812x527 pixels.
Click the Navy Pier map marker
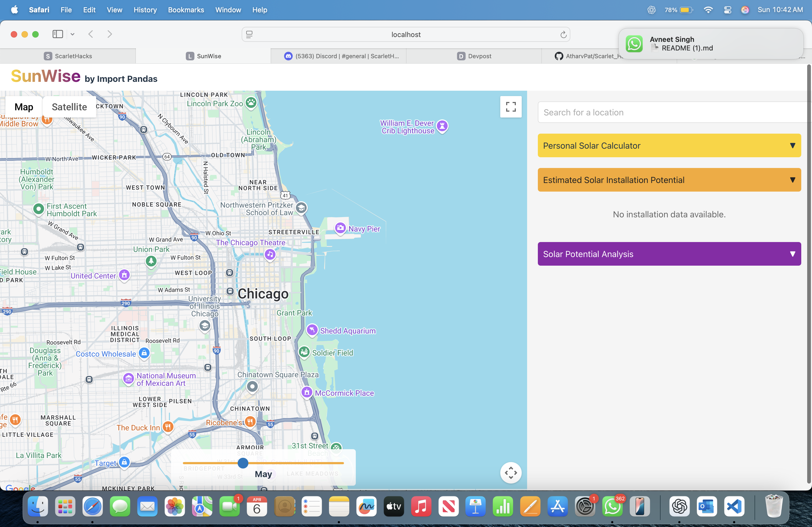(340, 228)
